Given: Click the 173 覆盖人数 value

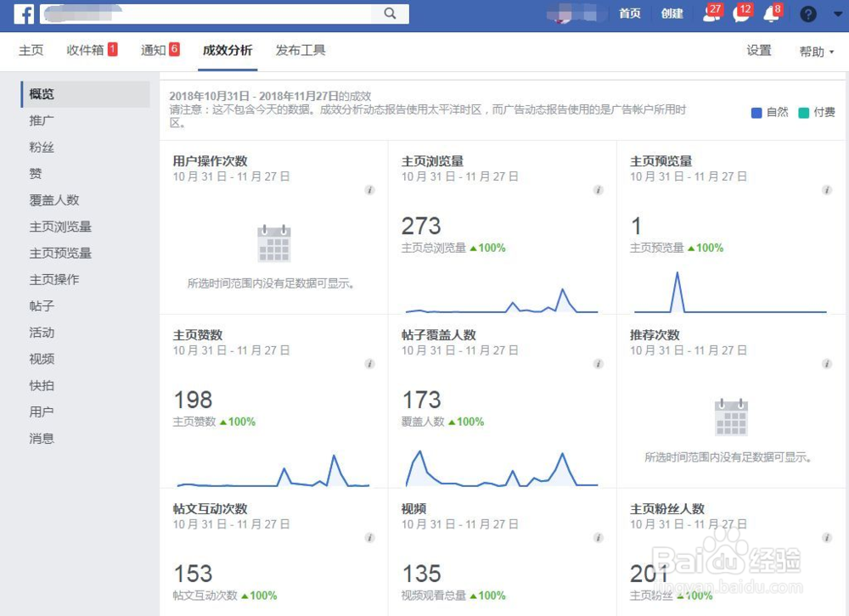Looking at the screenshot, I should click(x=422, y=400).
